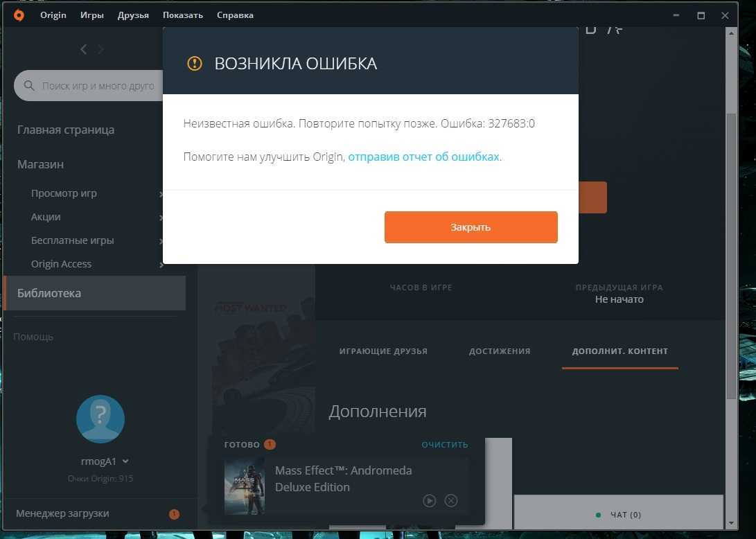Click download manager notification badge

coord(175,514)
